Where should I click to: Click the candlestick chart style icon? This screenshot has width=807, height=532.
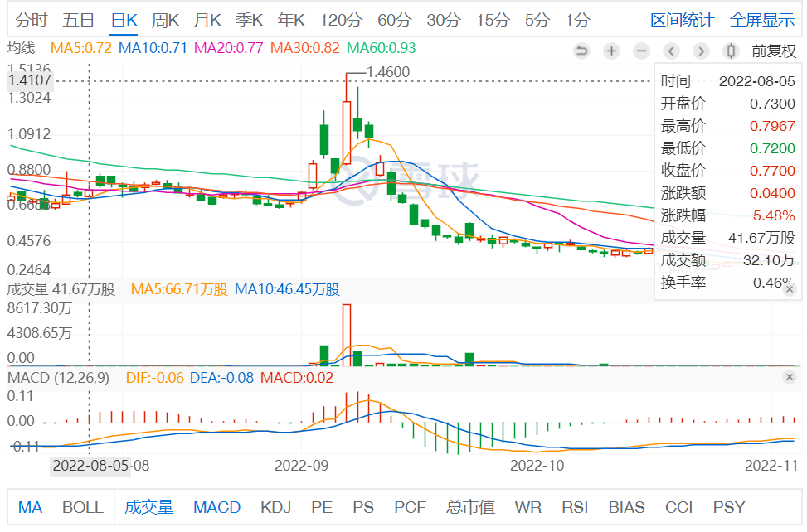(731, 51)
